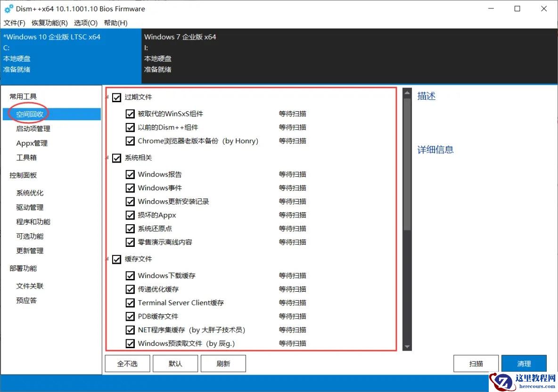
Task: Open the 文件(F) menu
Action: [x=14, y=23]
